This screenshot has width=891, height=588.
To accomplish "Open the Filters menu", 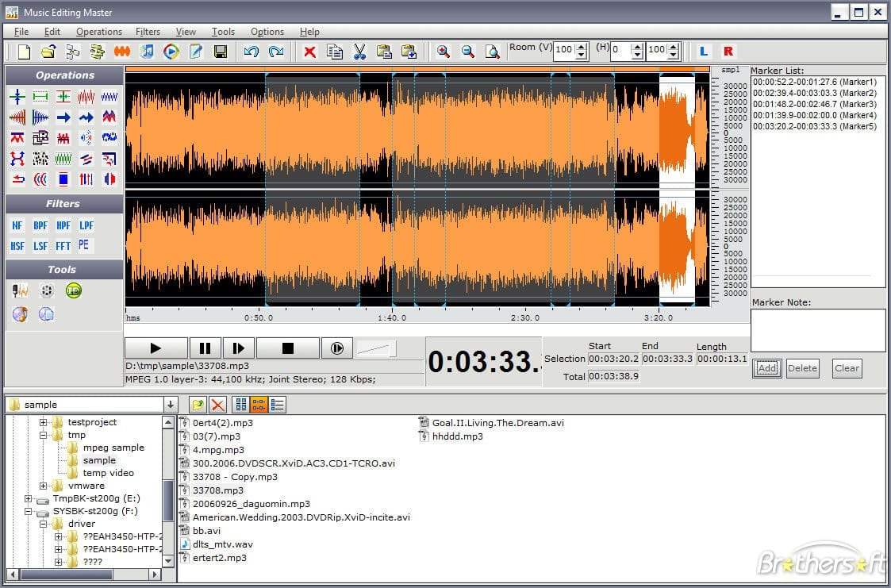I will pyautogui.click(x=148, y=32).
